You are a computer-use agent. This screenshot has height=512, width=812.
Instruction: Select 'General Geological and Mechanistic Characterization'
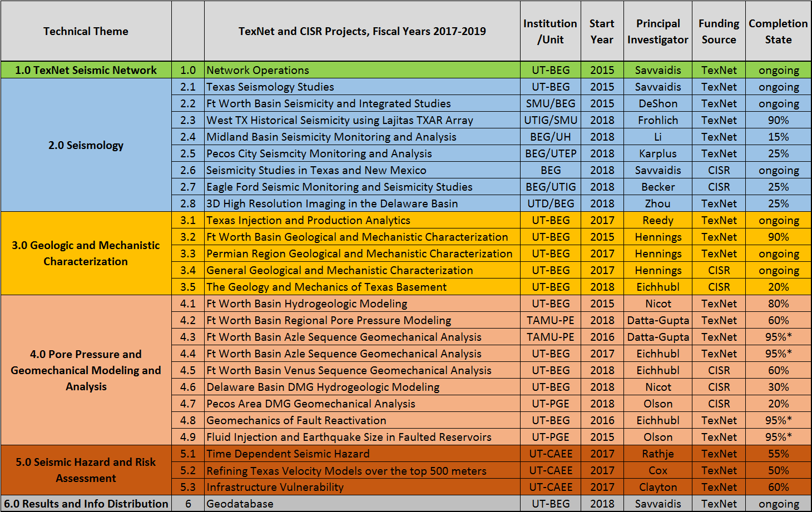click(x=362, y=270)
